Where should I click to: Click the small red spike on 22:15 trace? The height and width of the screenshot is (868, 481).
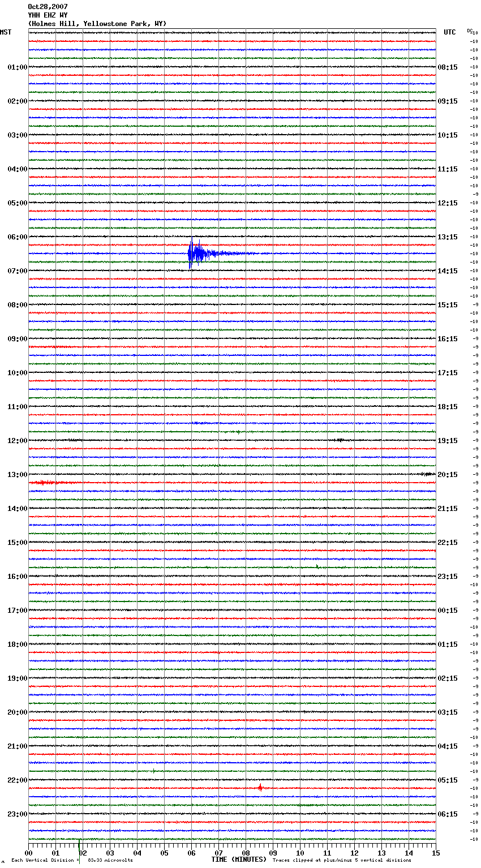point(260,787)
